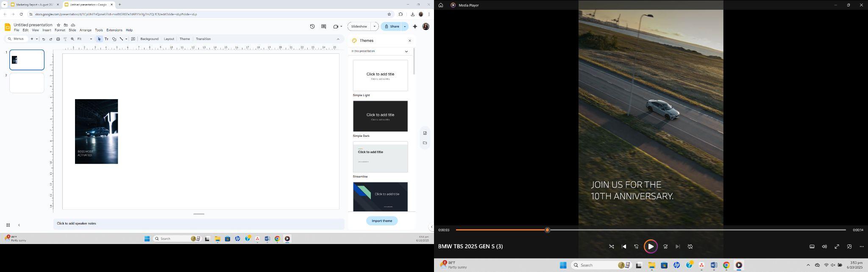Toggle shuffle in Media Player
868x272 pixels.
(612, 247)
